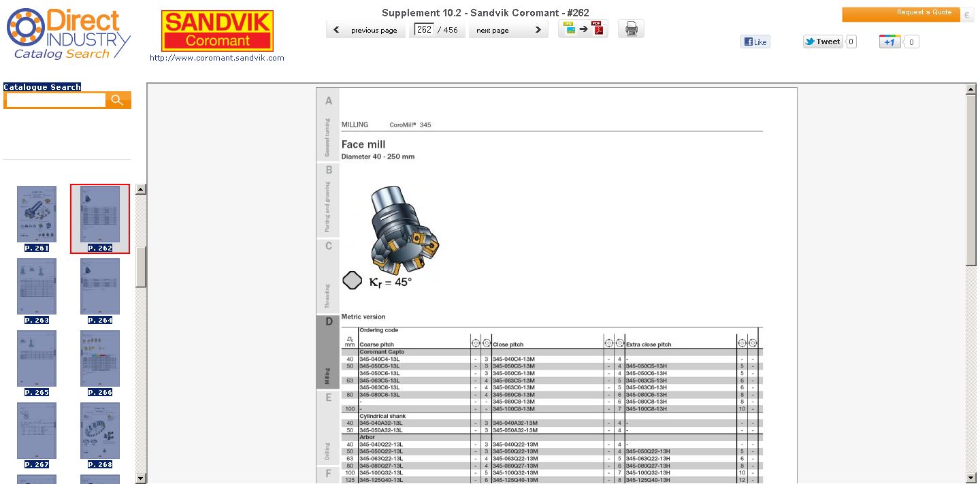
Task: Go to the previous page
Action: 366,30
